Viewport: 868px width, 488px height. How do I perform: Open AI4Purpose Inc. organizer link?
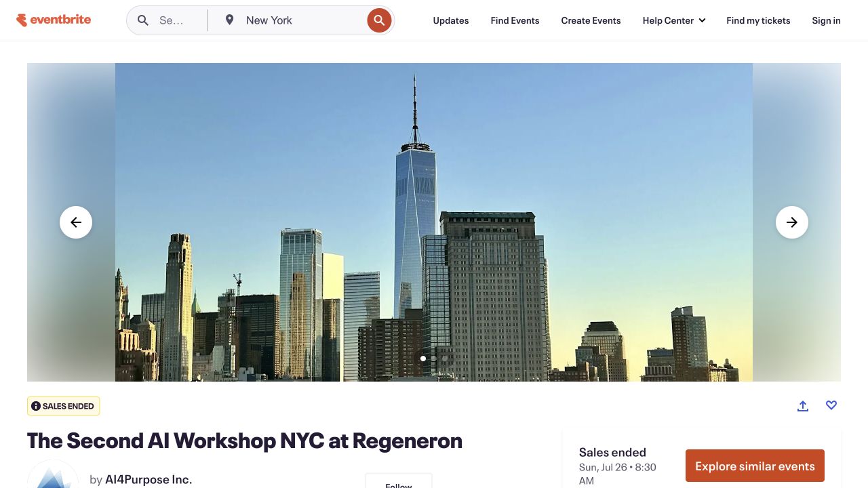tap(149, 479)
